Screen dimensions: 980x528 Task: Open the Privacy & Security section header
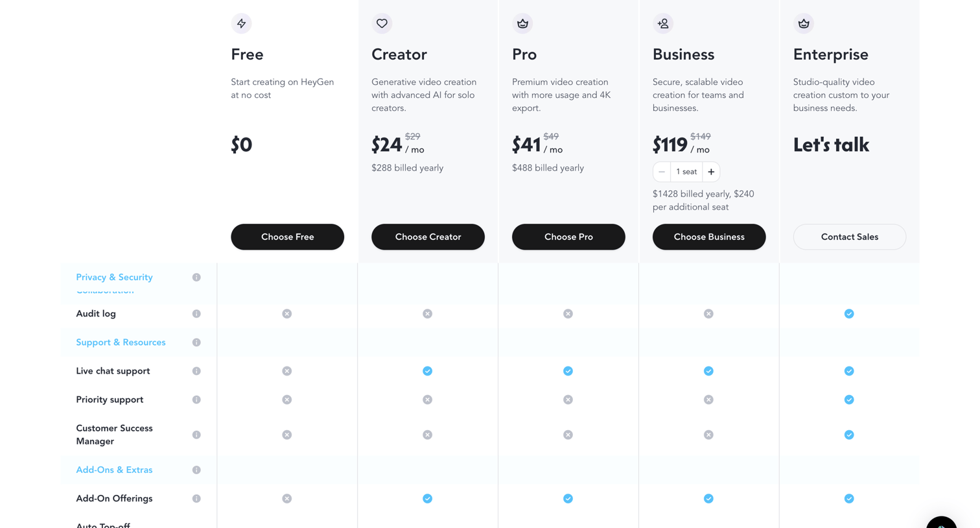(x=114, y=277)
